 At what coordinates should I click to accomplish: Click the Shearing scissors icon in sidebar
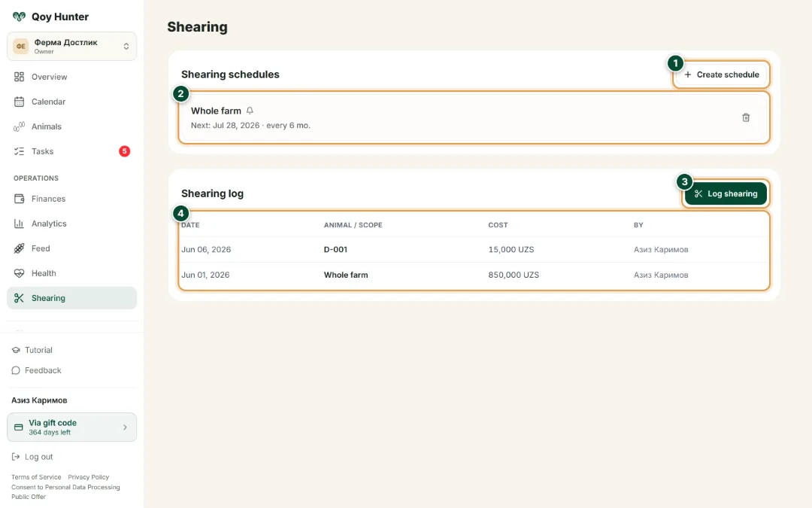pyautogui.click(x=19, y=298)
